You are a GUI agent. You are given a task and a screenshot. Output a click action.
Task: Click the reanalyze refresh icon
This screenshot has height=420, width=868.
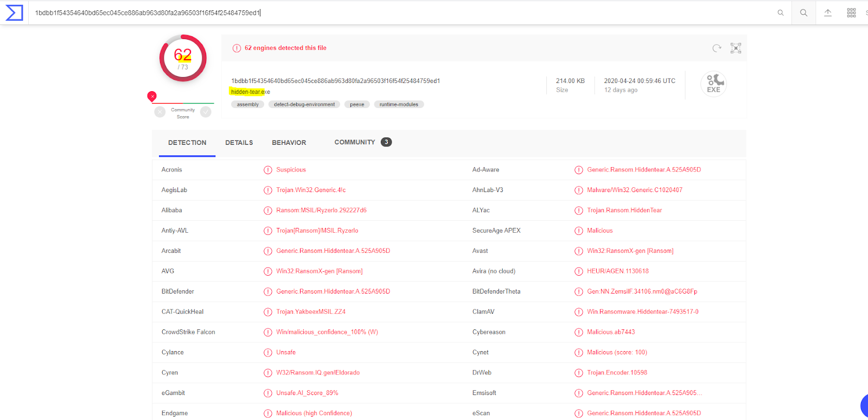point(717,48)
